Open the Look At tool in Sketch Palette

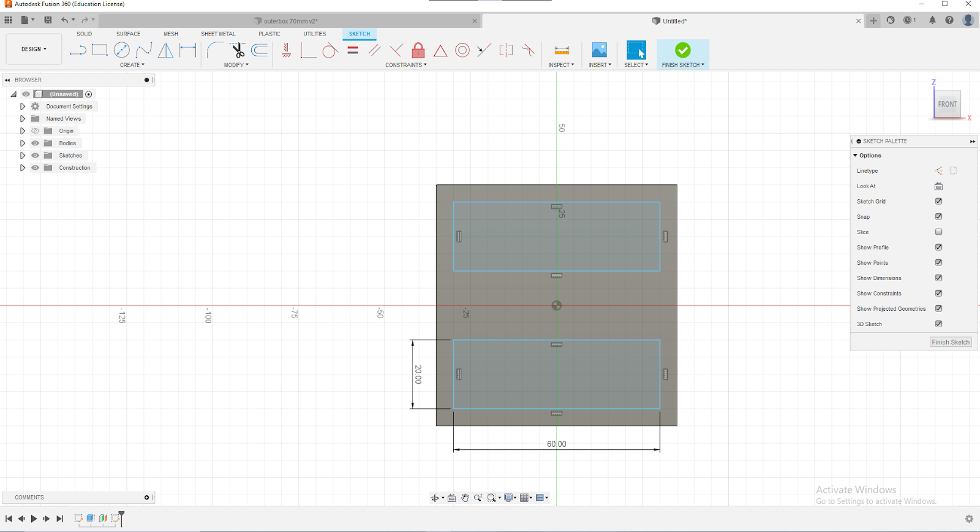coord(938,186)
